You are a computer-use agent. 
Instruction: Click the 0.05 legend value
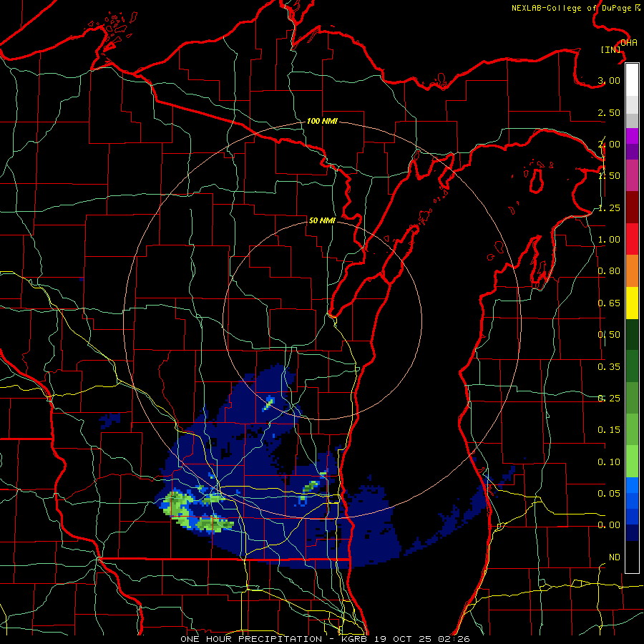(x=609, y=493)
